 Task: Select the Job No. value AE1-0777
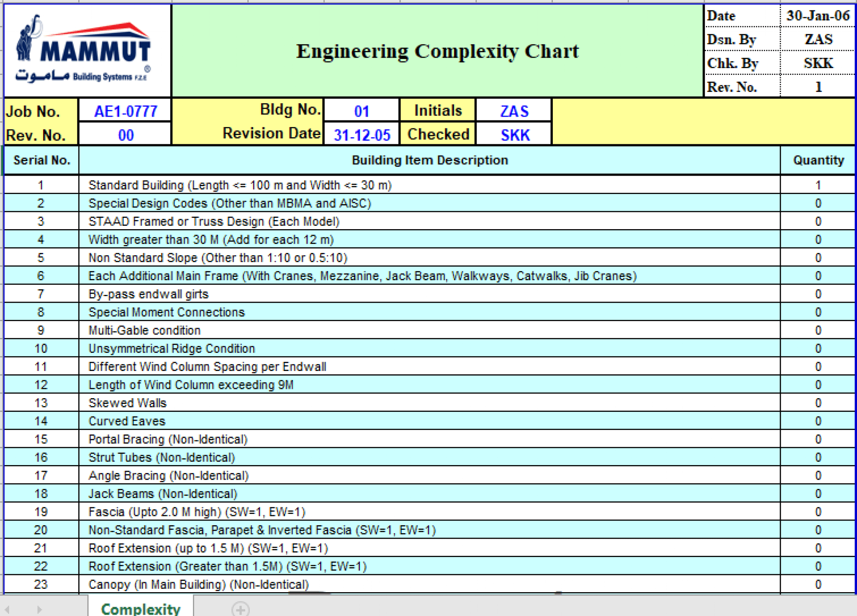pos(125,111)
